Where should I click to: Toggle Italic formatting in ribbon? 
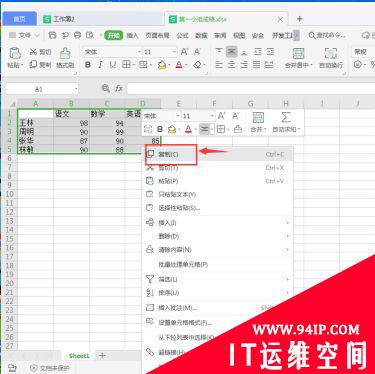(x=100, y=64)
